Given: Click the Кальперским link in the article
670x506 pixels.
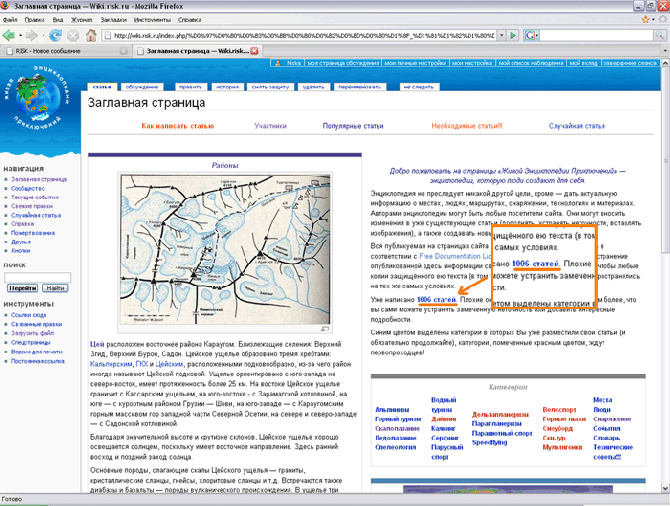Looking at the screenshot, I should (x=111, y=364).
